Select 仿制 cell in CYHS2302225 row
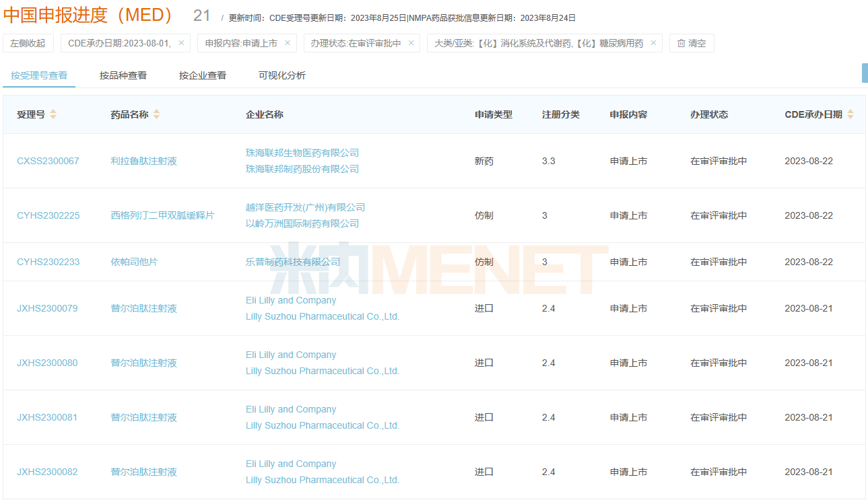 [484, 215]
